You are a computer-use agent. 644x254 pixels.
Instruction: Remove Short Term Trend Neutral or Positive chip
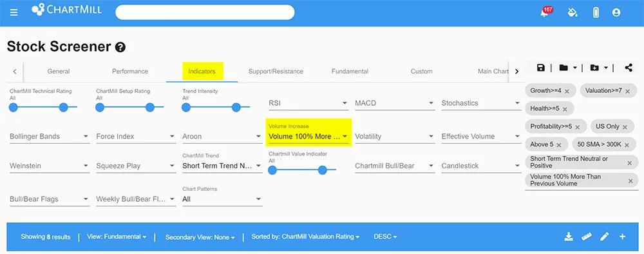coord(630,163)
